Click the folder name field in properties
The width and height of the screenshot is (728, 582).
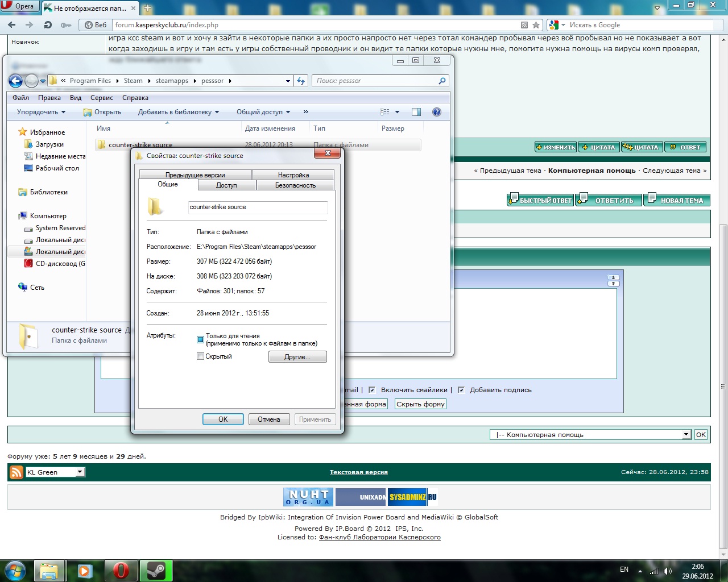tap(258, 207)
